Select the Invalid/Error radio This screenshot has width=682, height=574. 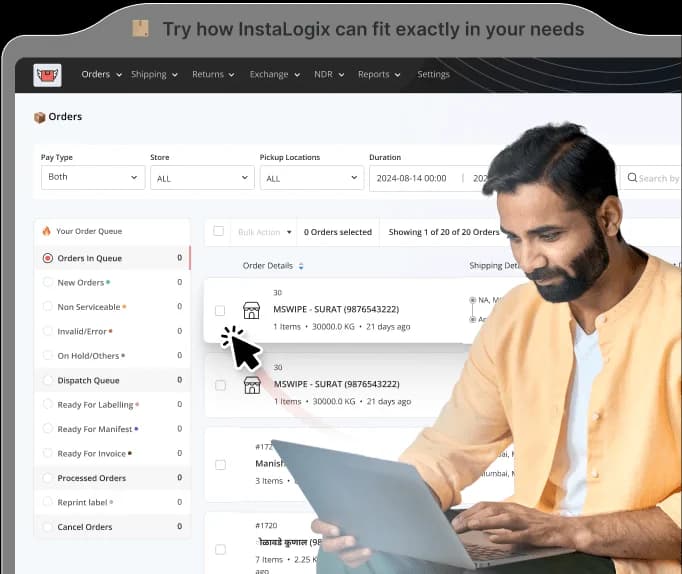click(x=48, y=331)
